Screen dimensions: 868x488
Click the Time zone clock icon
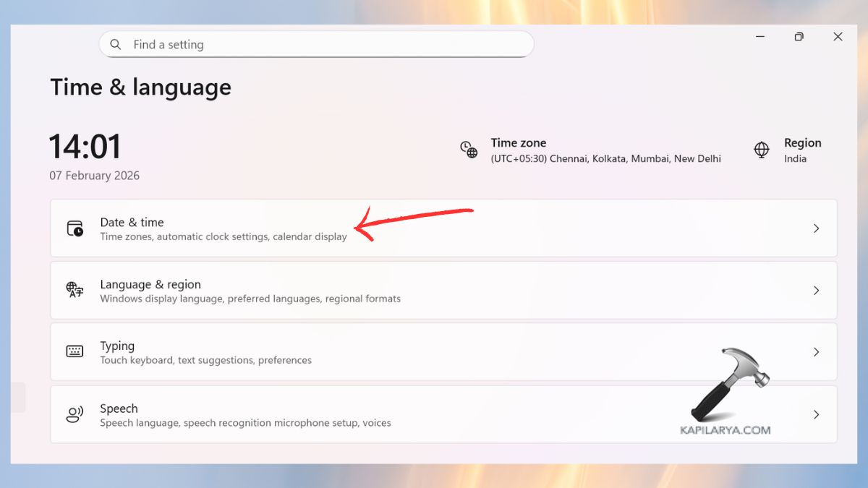tap(469, 150)
